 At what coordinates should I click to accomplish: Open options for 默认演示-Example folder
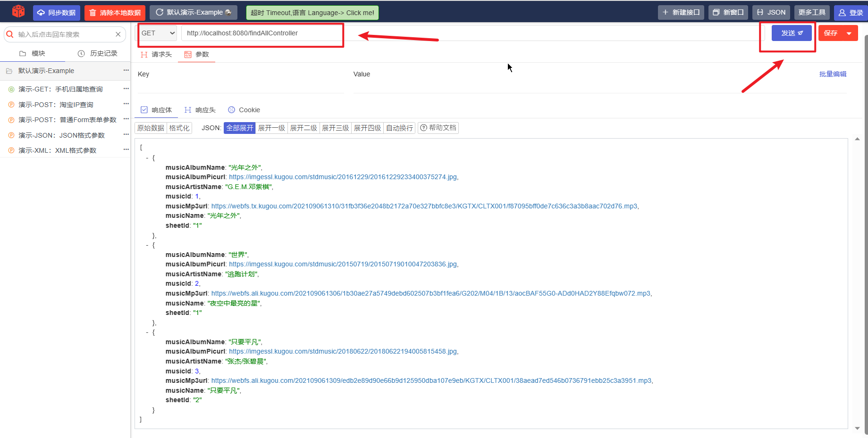pos(126,70)
